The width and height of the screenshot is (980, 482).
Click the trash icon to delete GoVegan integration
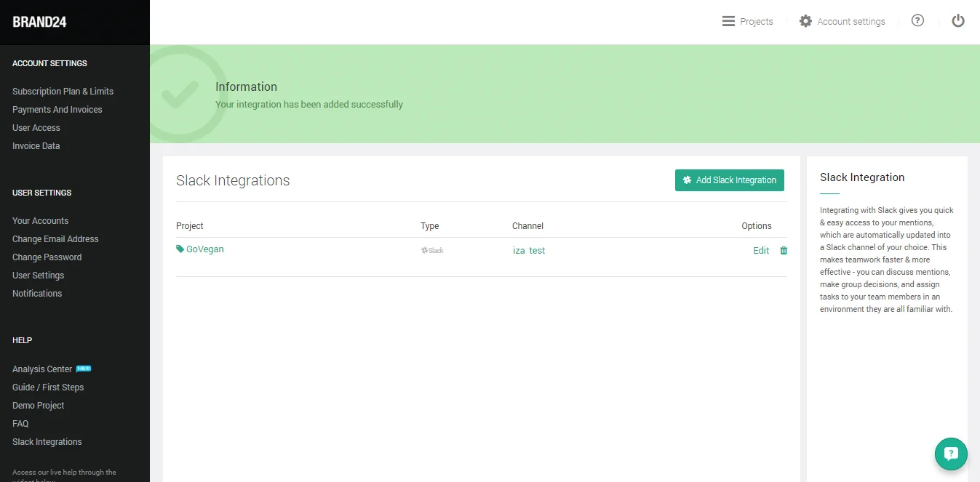(x=784, y=251)
